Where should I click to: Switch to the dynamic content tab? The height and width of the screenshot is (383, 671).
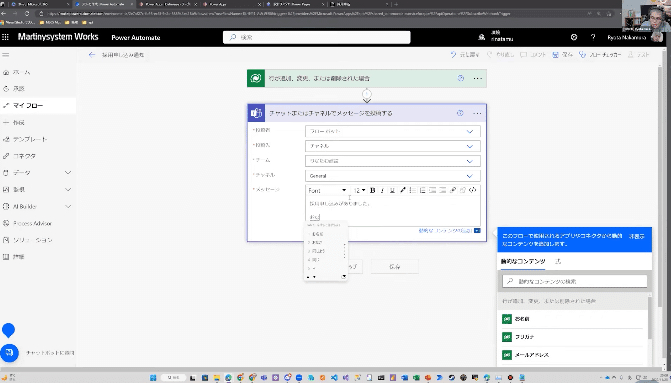523,261
